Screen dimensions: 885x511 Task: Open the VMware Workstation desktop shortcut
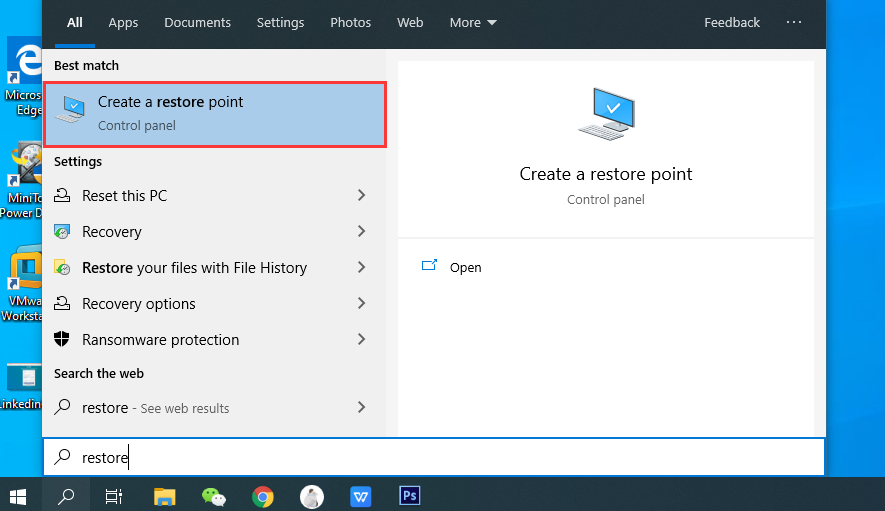pos(21,284)
